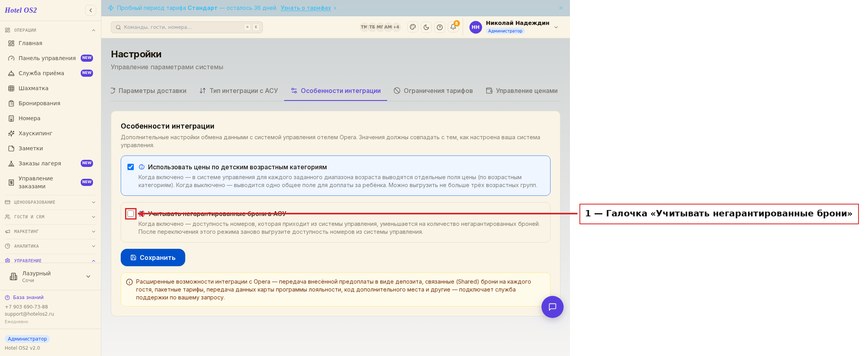
Task: Close the trial period banner
Action: click(x=561, y=8)
